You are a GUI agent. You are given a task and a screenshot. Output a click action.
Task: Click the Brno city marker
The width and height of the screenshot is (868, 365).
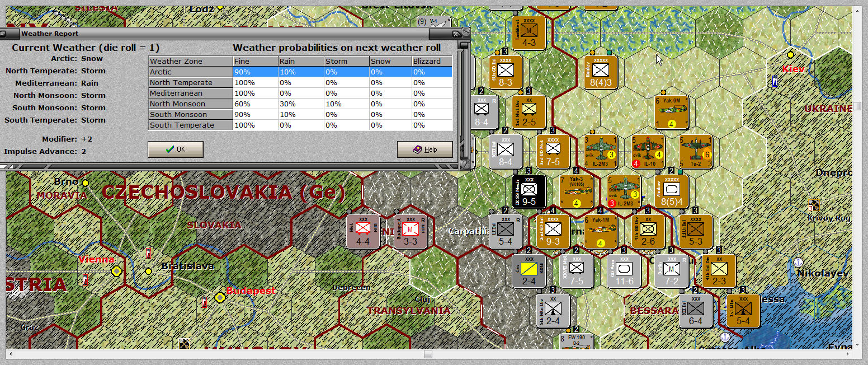pos(85,182)
